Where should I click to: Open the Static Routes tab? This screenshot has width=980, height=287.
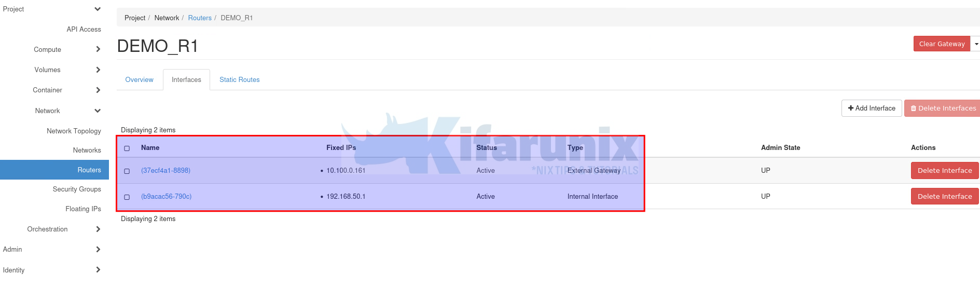[239, 79]
